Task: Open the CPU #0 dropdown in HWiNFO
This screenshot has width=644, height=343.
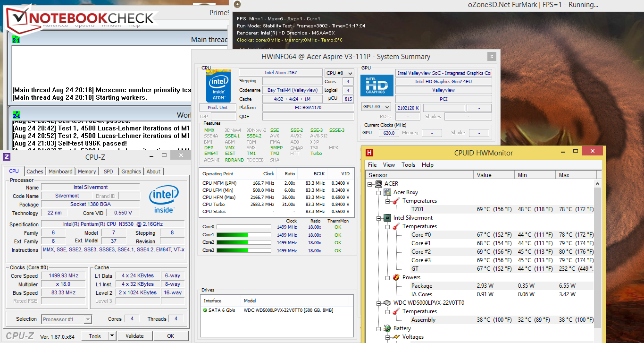Action: pyautogui.click(x=339, y=73)
